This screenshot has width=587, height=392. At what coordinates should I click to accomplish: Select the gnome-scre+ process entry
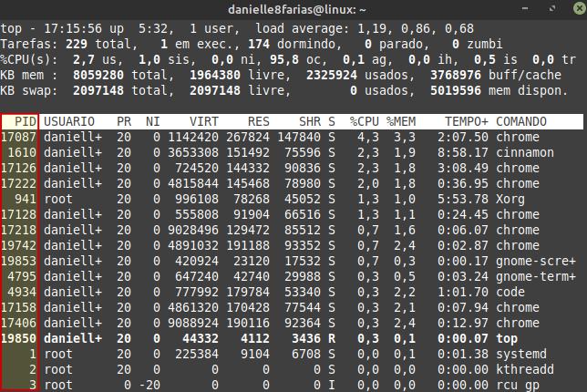tap(532, 261)
